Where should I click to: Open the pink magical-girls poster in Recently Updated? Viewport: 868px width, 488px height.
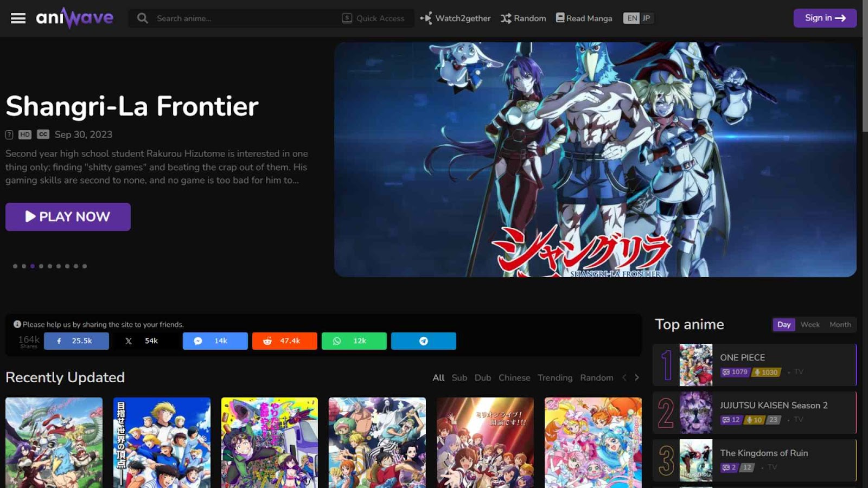[x=593, y=442]
